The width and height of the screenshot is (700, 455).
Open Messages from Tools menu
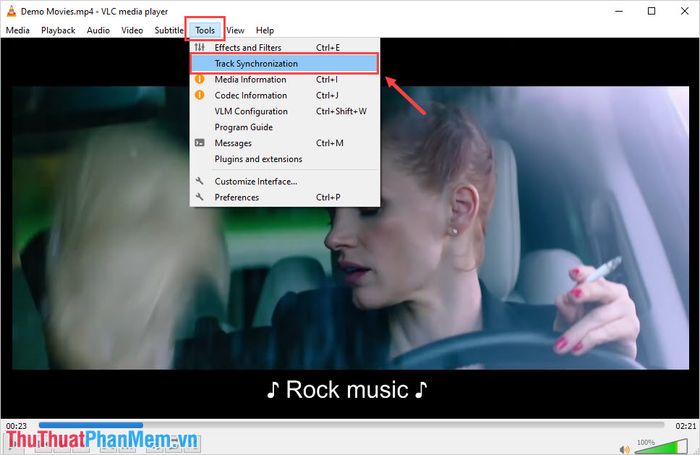(285, 143)
